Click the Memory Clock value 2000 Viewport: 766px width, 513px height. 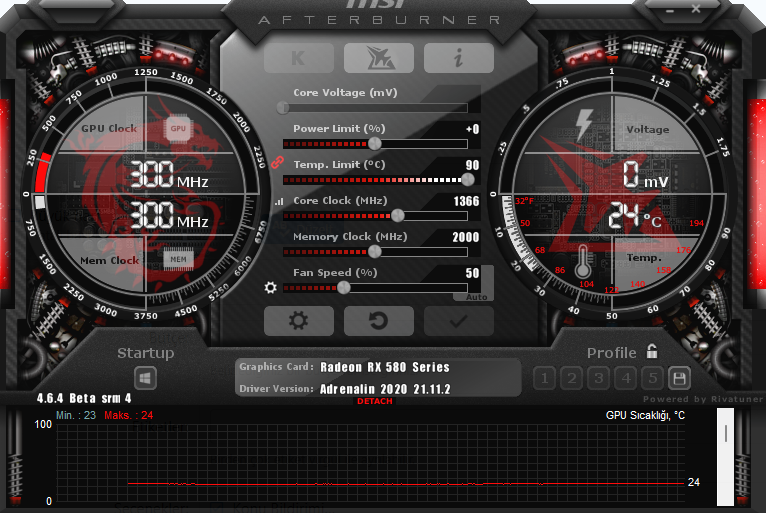click(466, 237)
